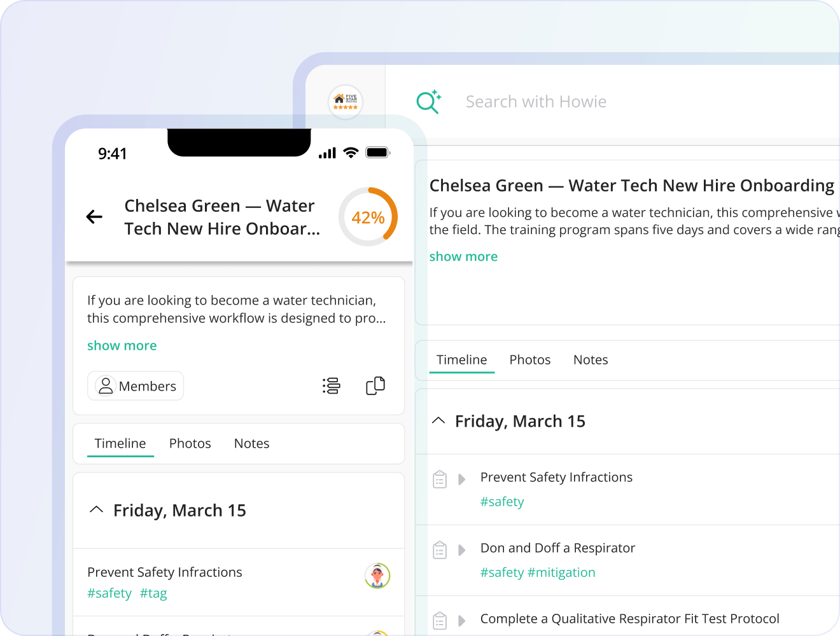Tap the copy duplicate icon on phone

(375, 386)
